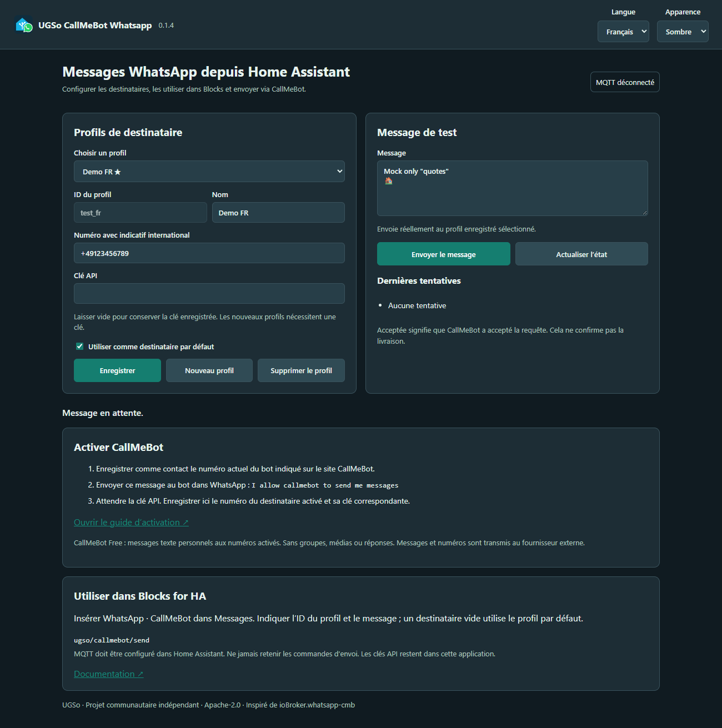The height and width of the screenshot is (728, 722).
Task: Click the 'Message de test' heading
Action: pyautogui.click(x=417, y=132)
